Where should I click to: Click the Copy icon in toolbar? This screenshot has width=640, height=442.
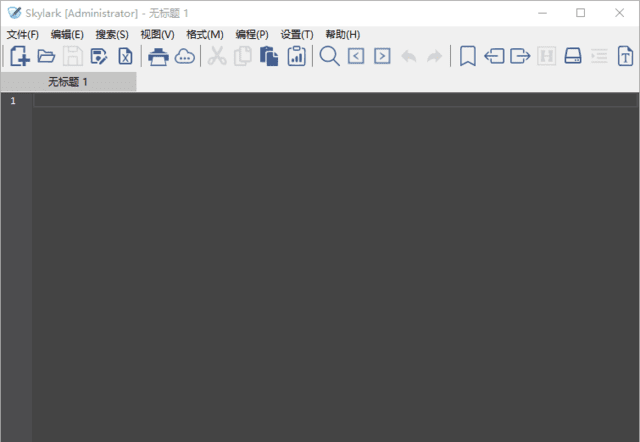point(243,56)
